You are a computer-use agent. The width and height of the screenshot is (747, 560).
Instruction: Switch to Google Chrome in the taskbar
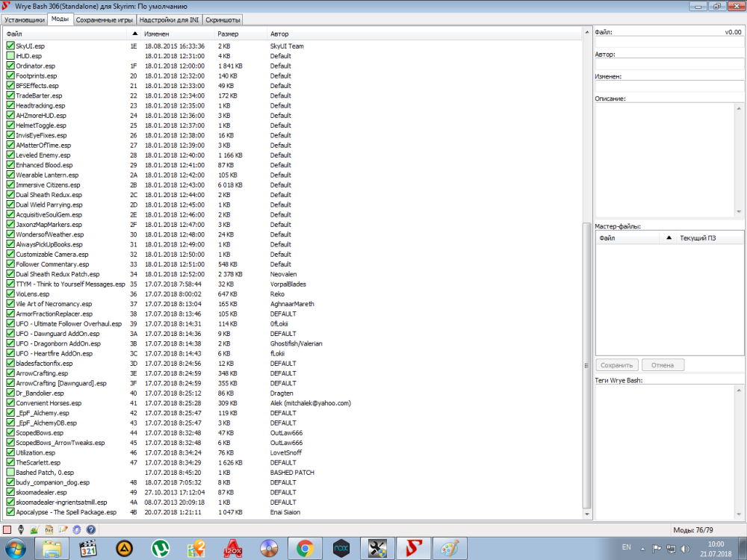pos(305,548)
